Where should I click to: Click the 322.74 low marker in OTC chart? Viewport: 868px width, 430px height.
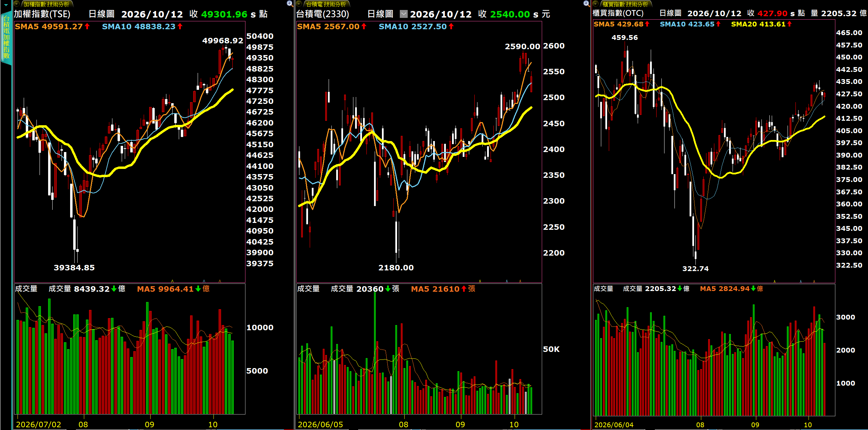pos(695,269)
